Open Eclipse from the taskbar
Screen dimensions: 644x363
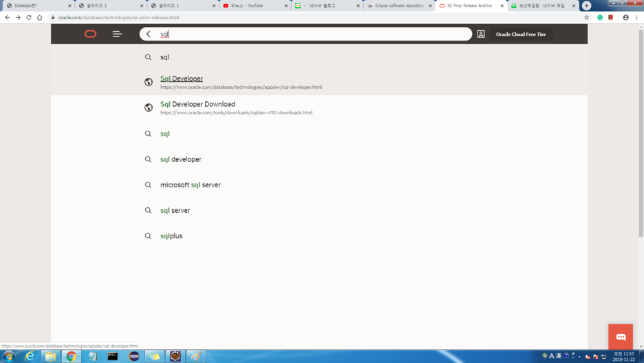134,356
